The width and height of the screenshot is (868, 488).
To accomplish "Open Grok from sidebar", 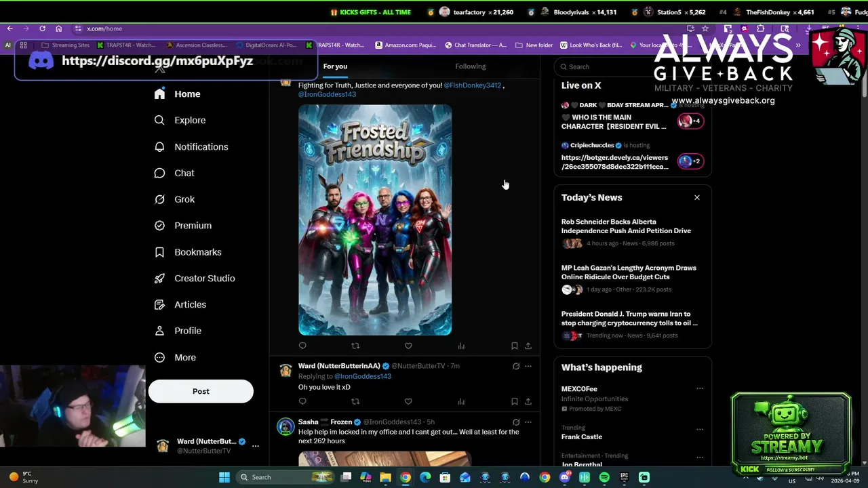I will tap(174, 199).
